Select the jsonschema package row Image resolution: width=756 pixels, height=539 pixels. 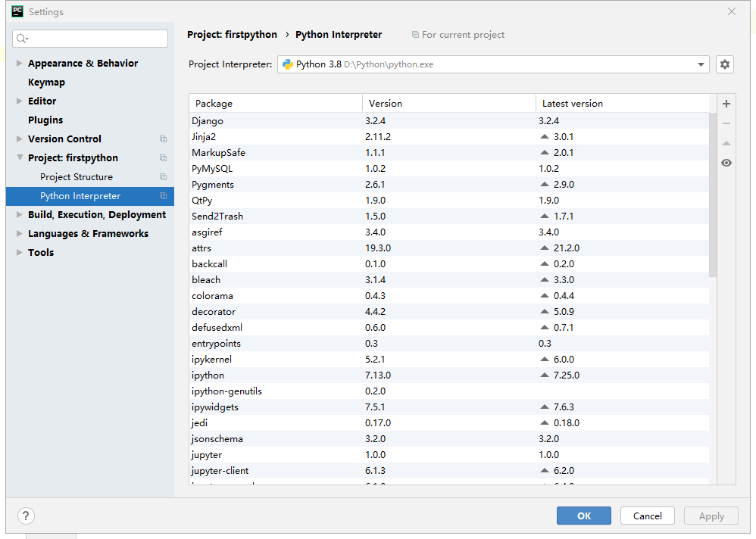(449, 439)
